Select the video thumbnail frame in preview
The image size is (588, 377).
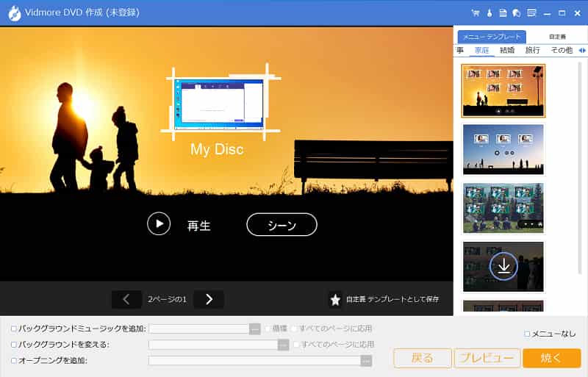click(220, 103)
